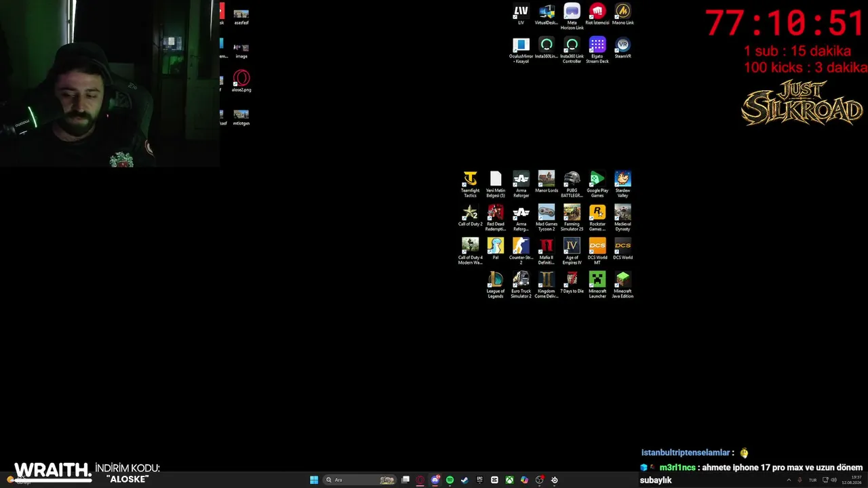Select the Minecraft Java Edition icon
The image size is (868, 488).
tap(623, 285)
